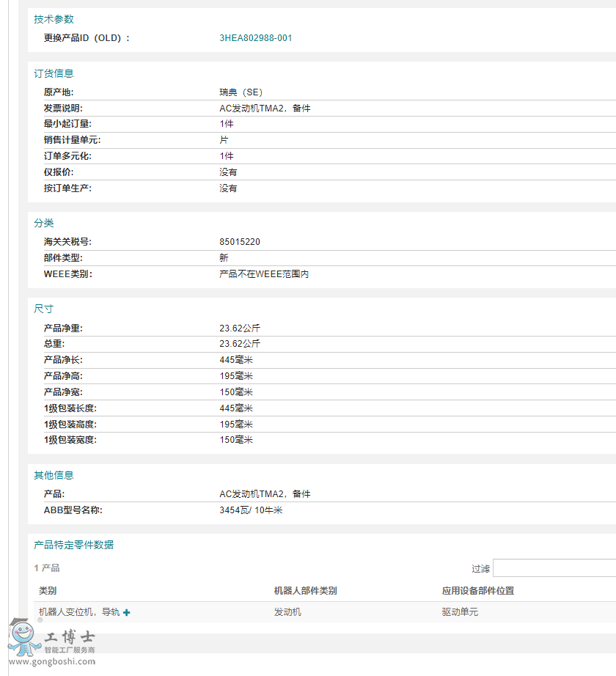Open the 3HEA802988-001 product link
The width and height of the screenshot is (616, 676).
tap(254, 37)
